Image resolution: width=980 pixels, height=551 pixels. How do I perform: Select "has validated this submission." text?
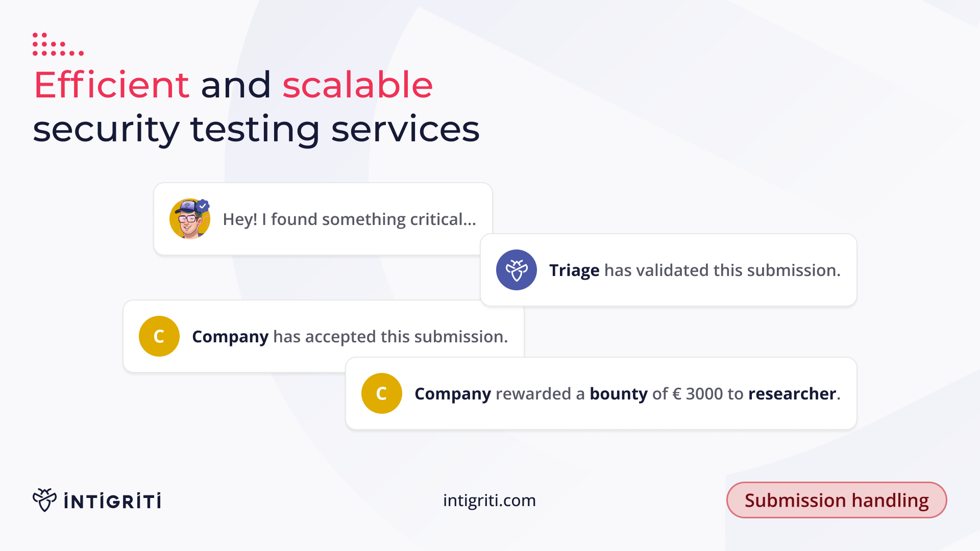(722, 270)
